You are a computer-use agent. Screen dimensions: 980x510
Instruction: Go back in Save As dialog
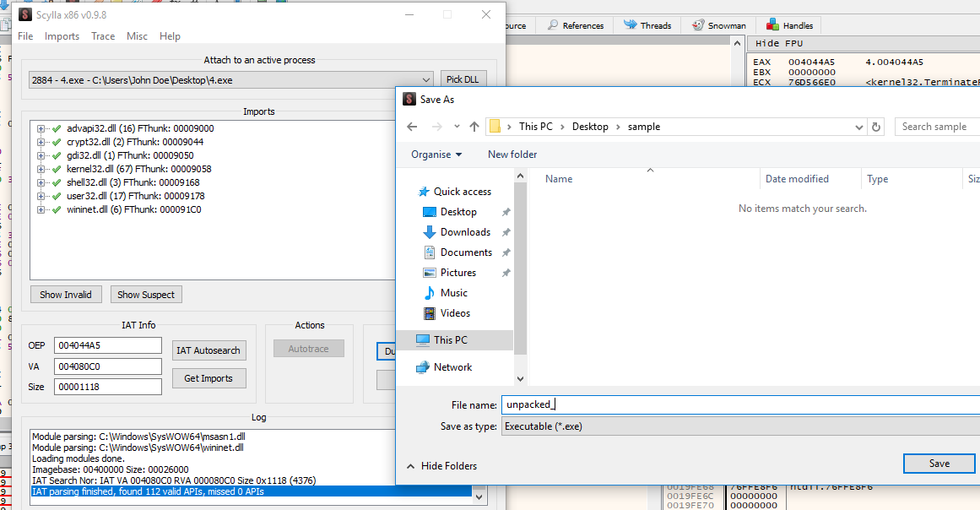tap(412, 127)
